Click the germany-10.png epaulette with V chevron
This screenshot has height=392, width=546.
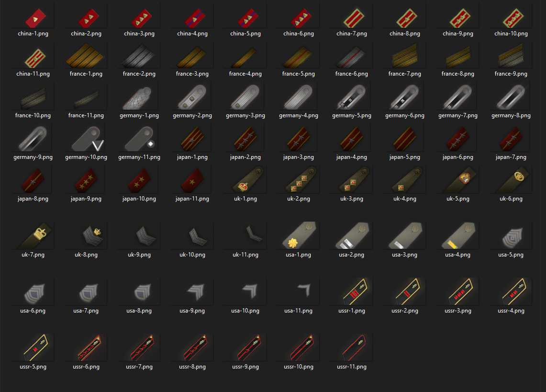click(x=88, y=139)
